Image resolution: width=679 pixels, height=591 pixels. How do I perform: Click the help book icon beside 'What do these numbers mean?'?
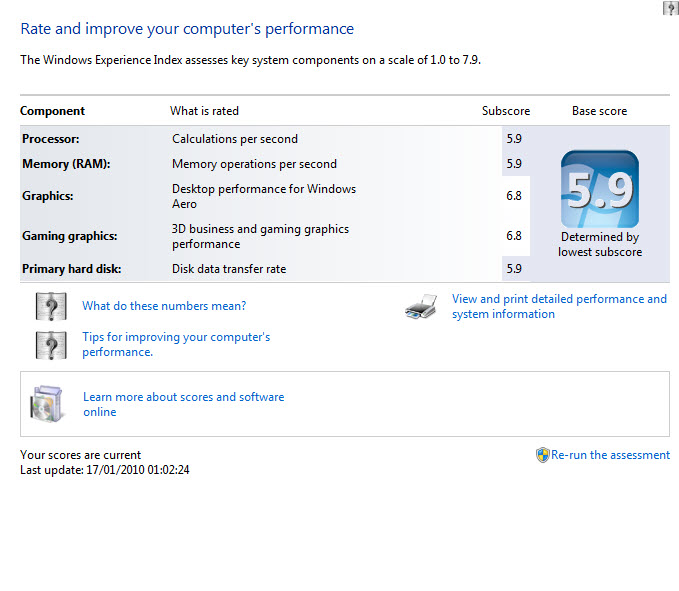point(51,306)
